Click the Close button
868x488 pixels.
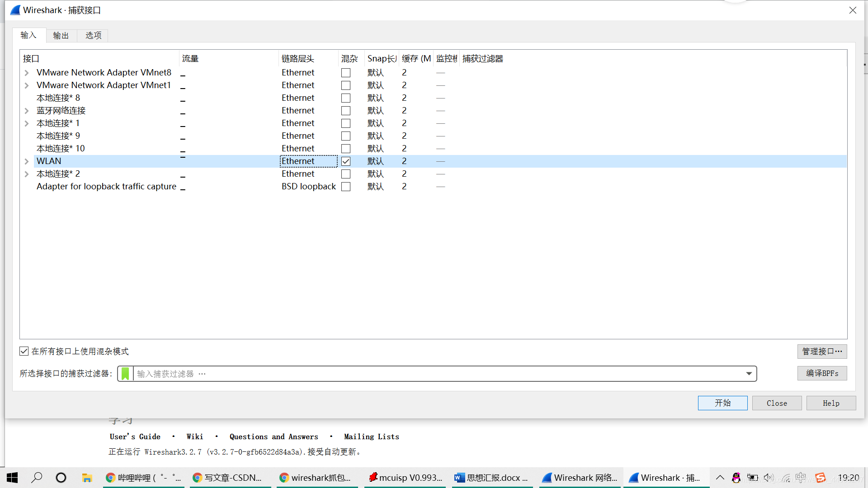[x=777, y=403]
